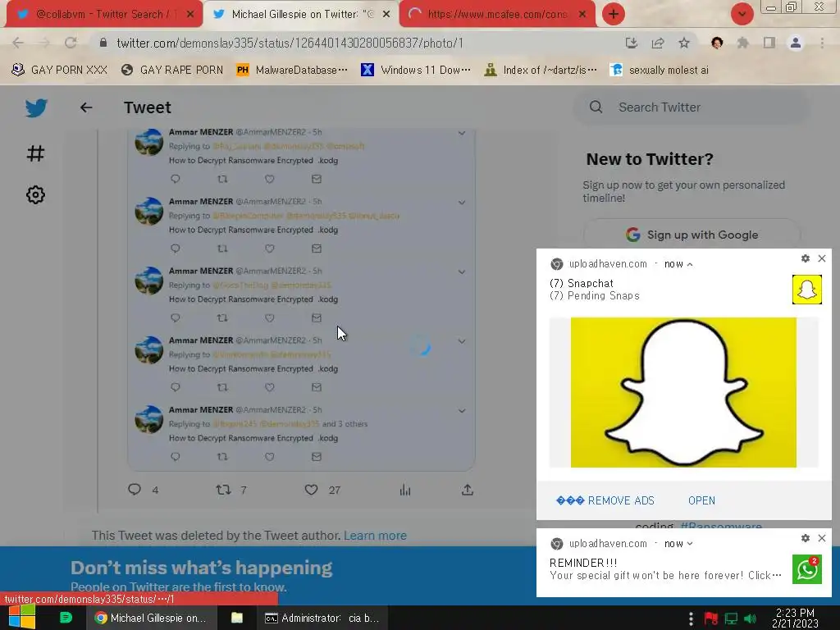Click 'New to Twitter?' heading

click(650, 159)
